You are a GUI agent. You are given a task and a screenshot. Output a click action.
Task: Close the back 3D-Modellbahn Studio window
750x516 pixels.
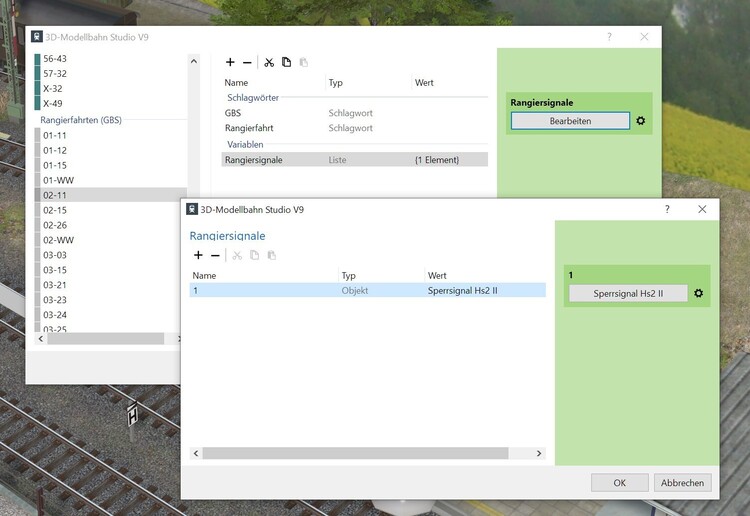click(x=644, y=37)
